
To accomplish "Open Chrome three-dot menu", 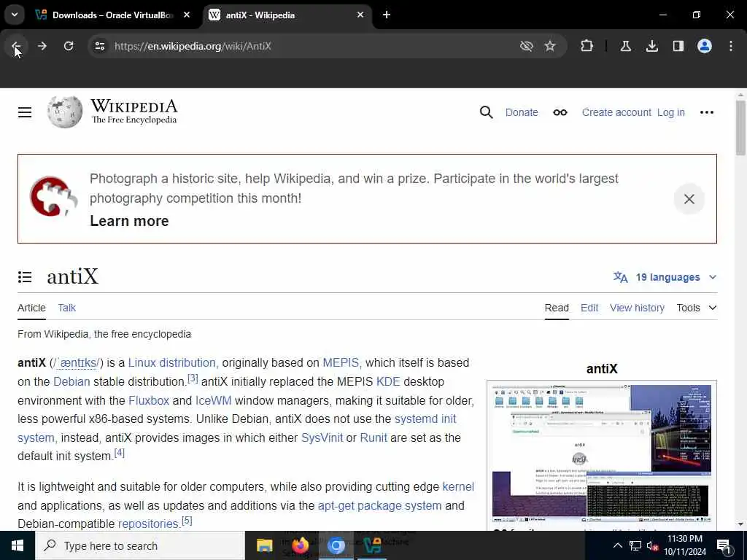I will point(730,46).
